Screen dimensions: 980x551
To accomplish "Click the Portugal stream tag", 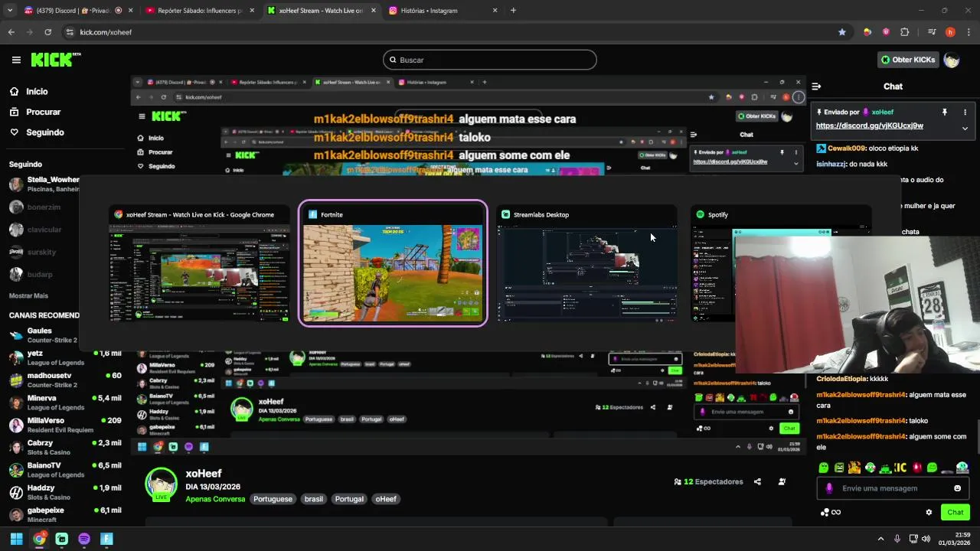I will [349, 499].
